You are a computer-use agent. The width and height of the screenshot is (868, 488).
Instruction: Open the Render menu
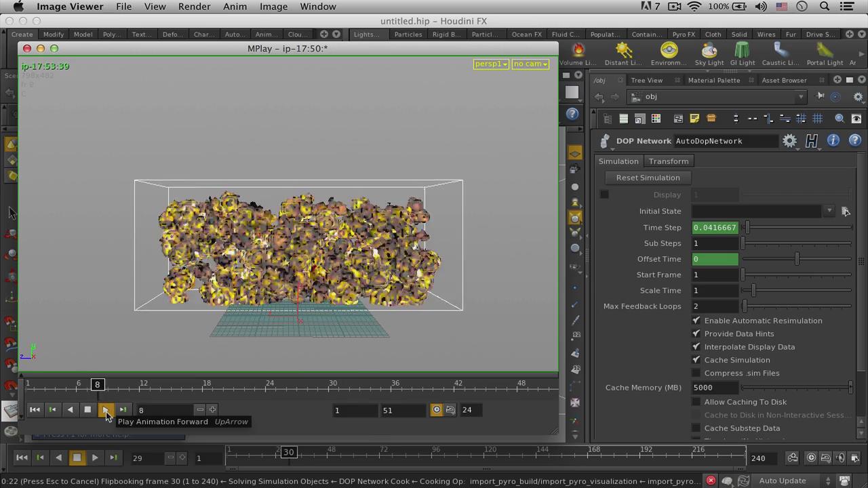coord(194,7)
